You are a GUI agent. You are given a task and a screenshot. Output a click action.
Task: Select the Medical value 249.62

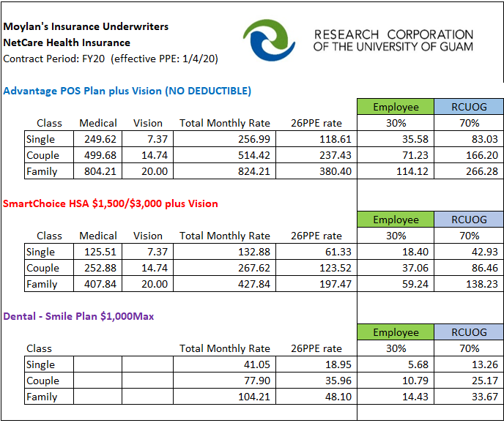click(x=97, y=139)
